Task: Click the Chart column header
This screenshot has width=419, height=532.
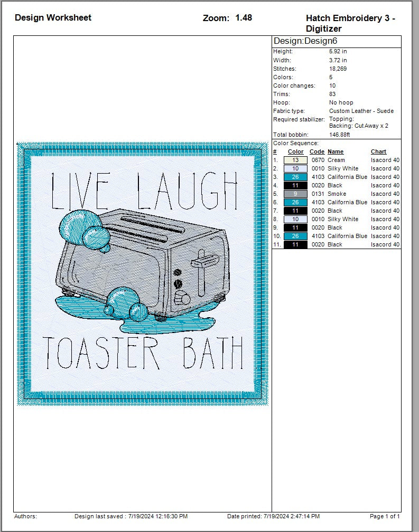Action: point(378,151)
